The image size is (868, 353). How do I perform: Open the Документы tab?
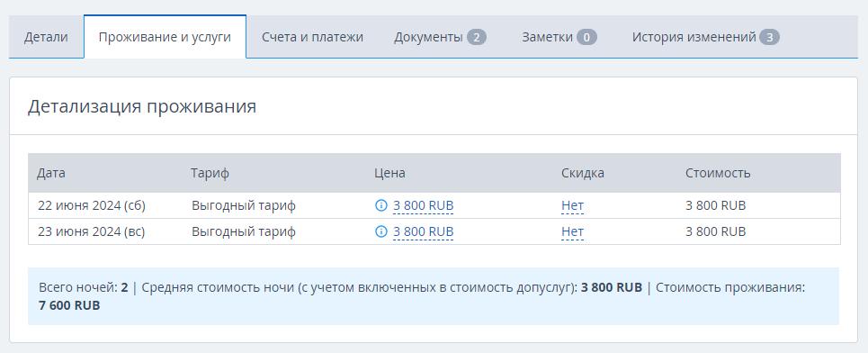(x=440, y=37)
